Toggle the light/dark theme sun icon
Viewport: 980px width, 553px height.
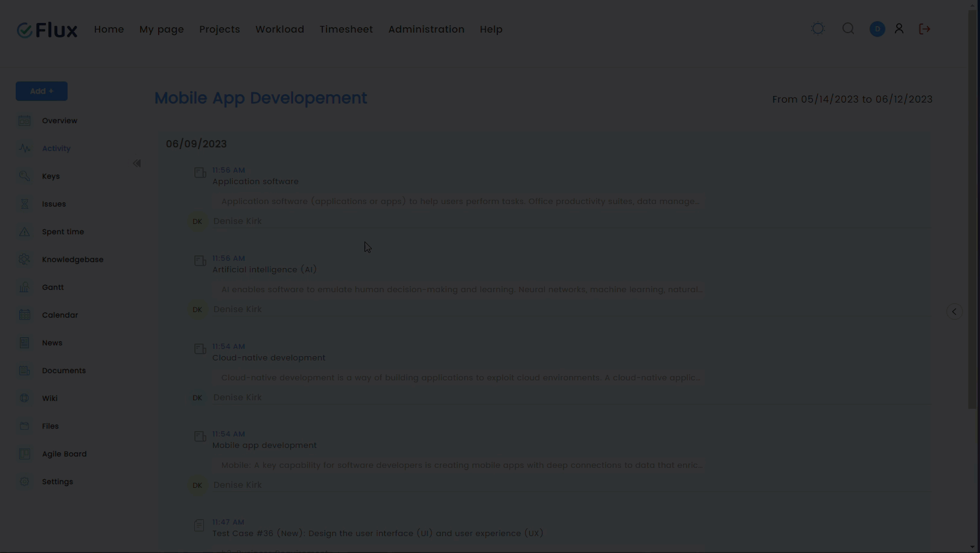click(x=818, y=29)
